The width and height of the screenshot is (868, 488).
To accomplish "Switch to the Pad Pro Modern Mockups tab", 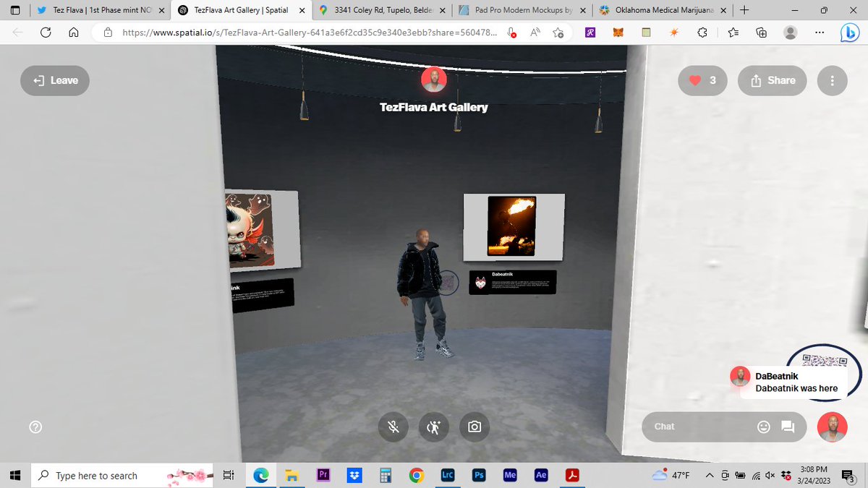I will point(524,10).
